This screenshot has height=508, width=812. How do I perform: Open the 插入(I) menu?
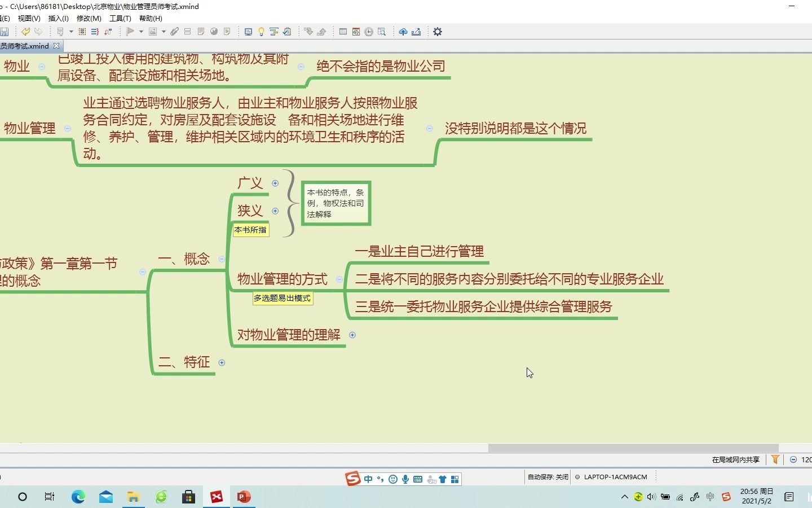pos(58,18)
